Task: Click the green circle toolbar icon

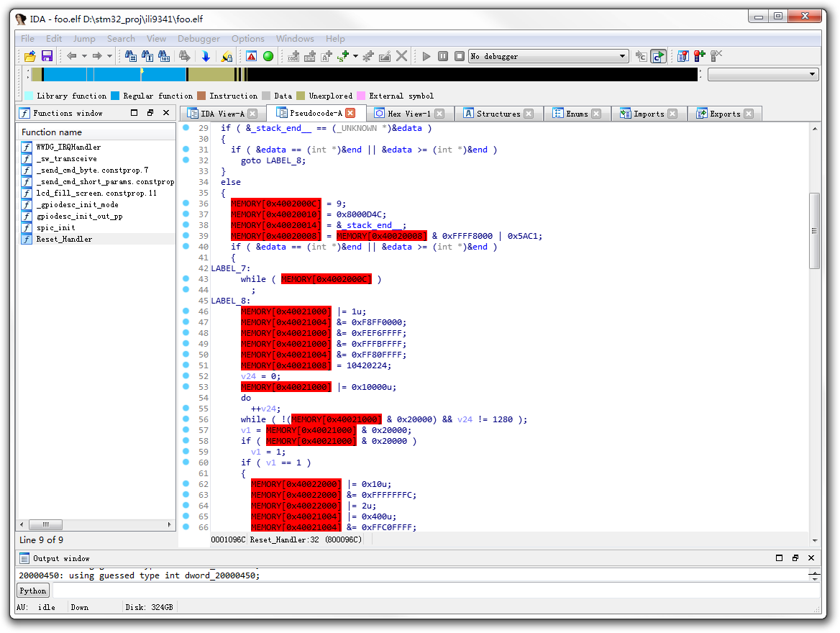Action: coord(268,56)
